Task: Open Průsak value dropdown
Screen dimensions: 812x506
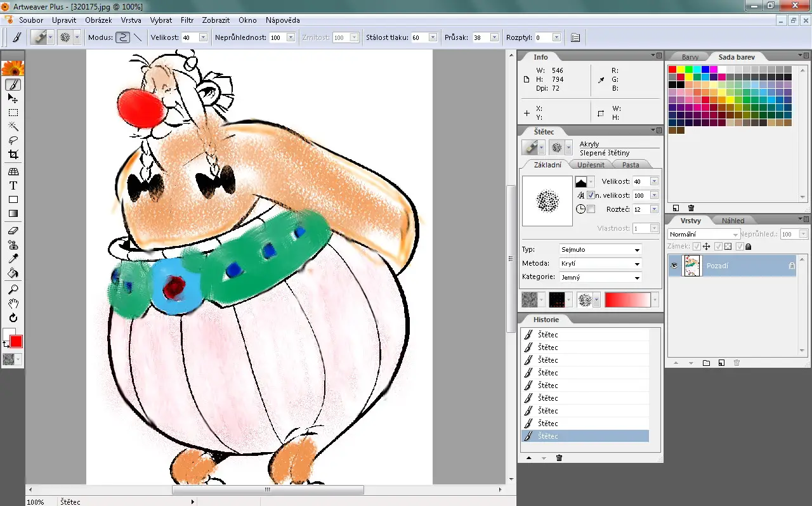Action: 494,37
